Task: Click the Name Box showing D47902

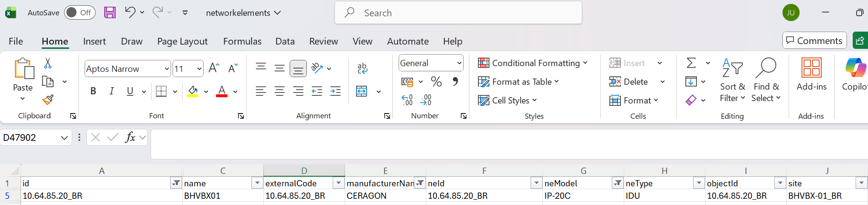Action: click(31, 138)
